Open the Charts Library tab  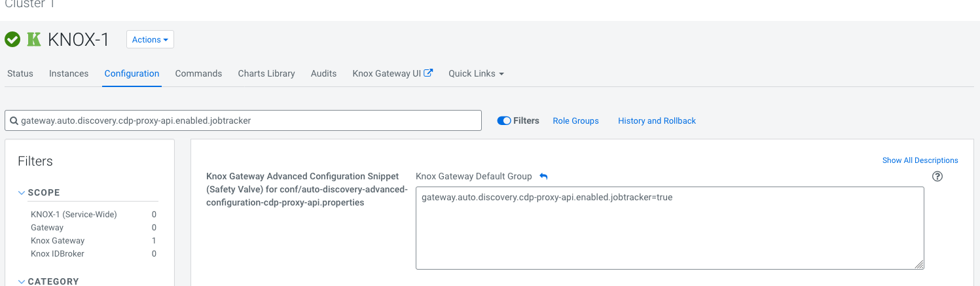(x=266, y=73)
